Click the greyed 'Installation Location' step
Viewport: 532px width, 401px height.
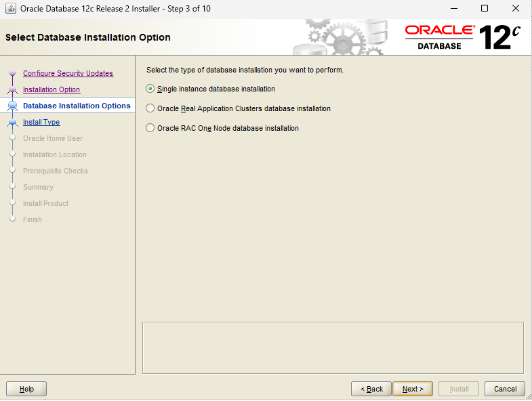click(55, 154)
